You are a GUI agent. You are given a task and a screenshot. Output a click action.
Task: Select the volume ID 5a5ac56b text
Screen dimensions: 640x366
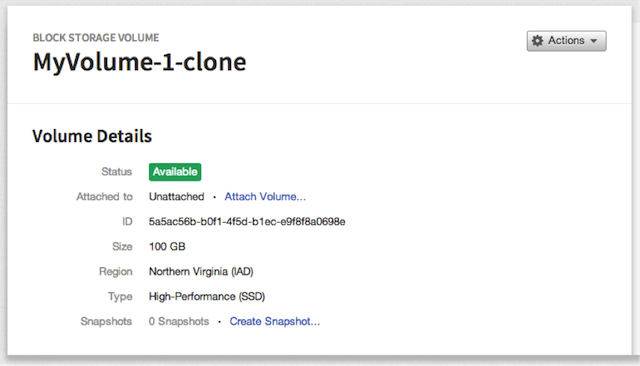click(247, 222)
